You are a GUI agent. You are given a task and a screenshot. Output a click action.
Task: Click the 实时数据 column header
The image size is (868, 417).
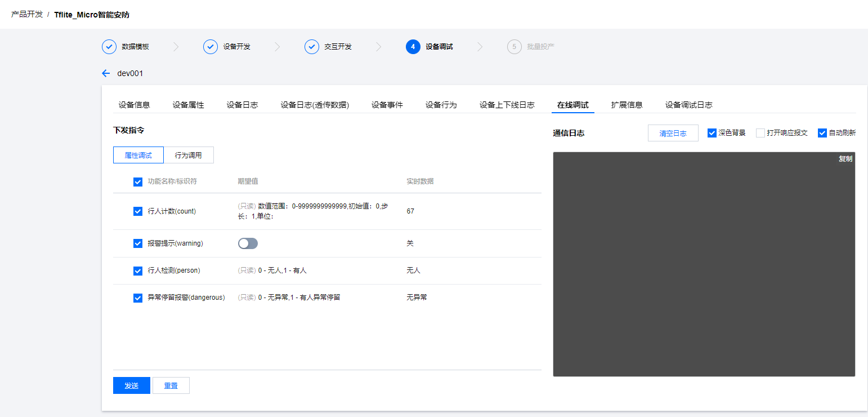point(420,181)
